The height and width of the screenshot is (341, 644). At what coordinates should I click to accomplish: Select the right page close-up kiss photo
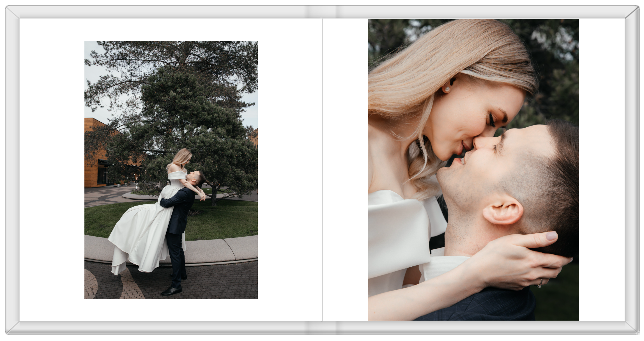(473, 169)
